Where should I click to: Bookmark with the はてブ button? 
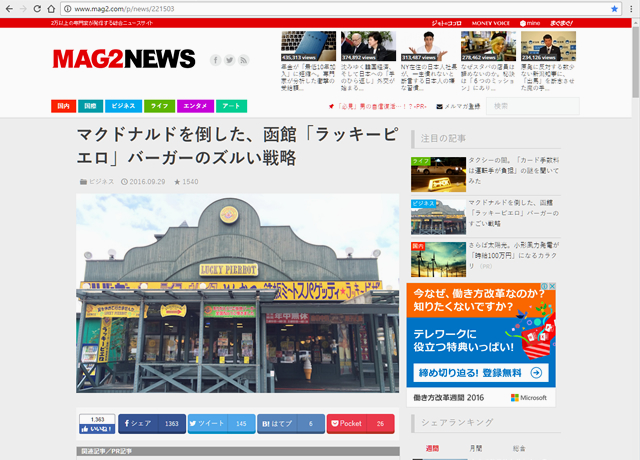coord(289,424)
